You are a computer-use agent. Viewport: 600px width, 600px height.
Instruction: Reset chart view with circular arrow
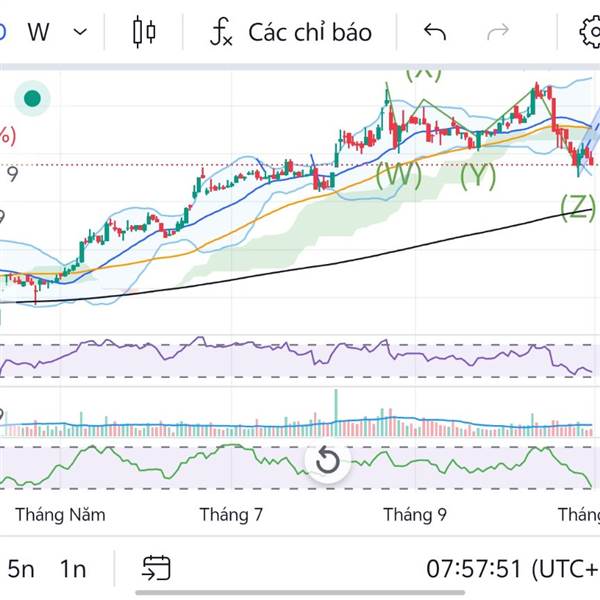pos(327,461)
